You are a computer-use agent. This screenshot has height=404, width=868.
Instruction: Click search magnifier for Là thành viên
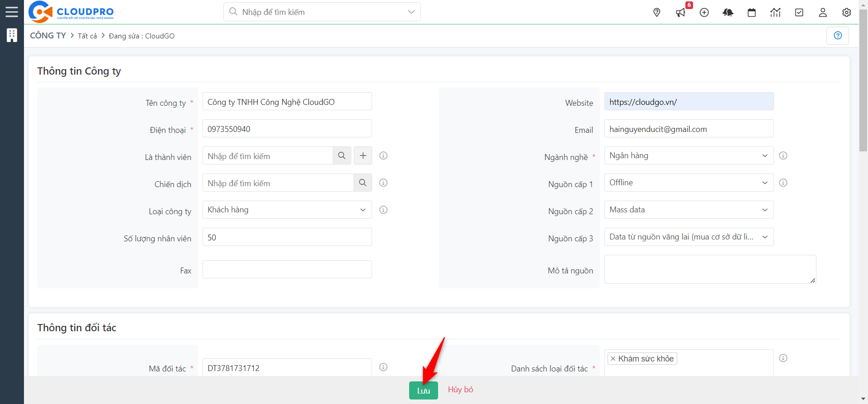342,155
